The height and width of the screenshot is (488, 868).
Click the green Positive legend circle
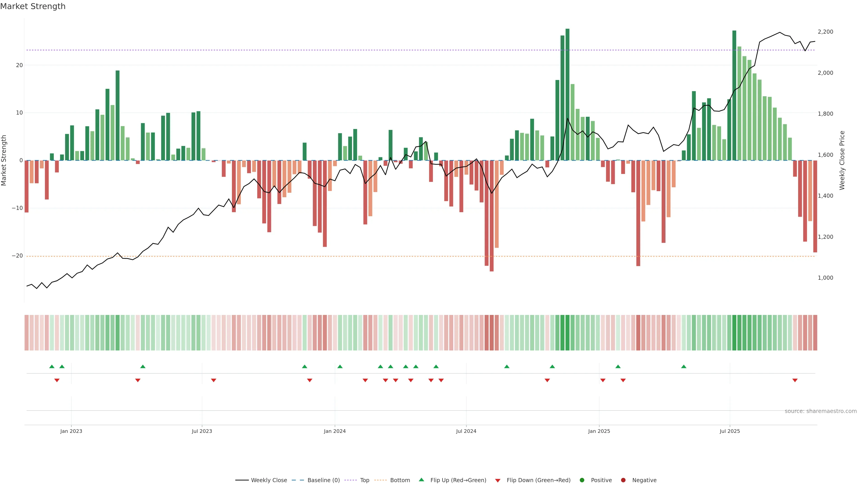pyautogui.click(x=582, y=480)
